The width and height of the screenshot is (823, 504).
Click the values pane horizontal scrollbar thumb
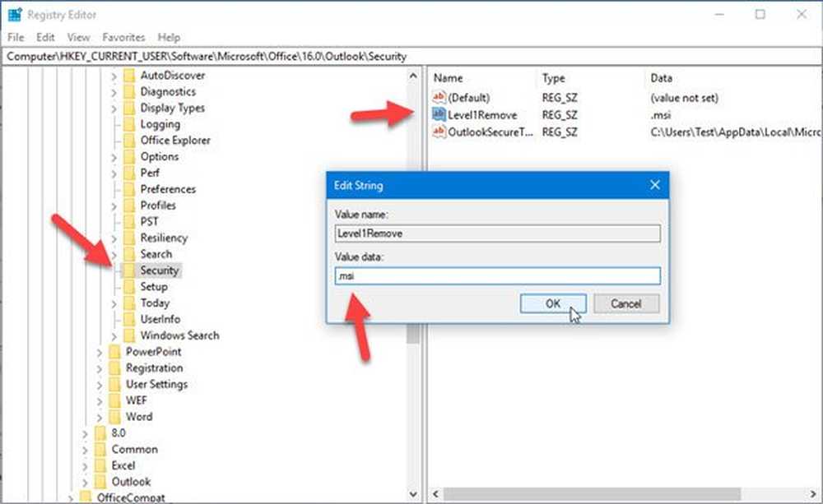pos(592,494)
